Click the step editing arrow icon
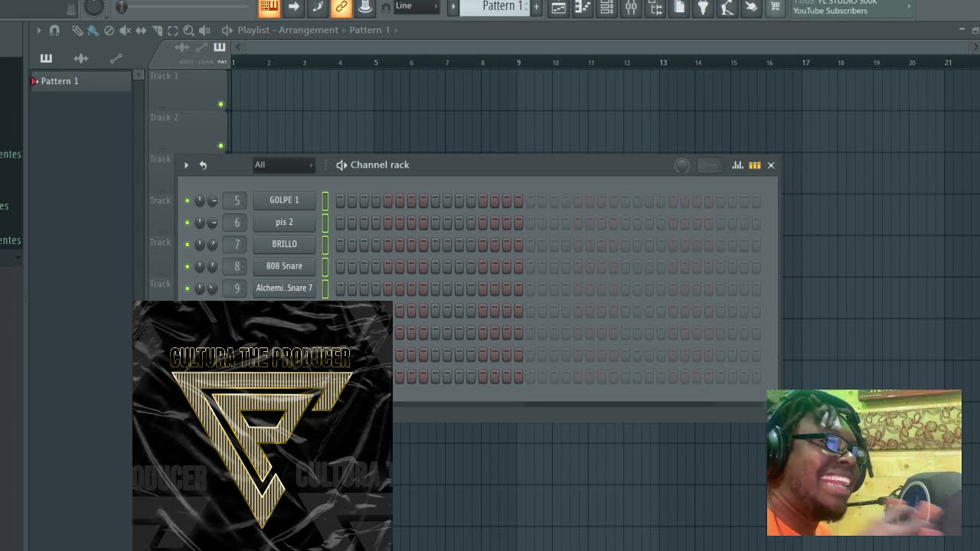This screenshot has height=551, width=980. [293, 8]
